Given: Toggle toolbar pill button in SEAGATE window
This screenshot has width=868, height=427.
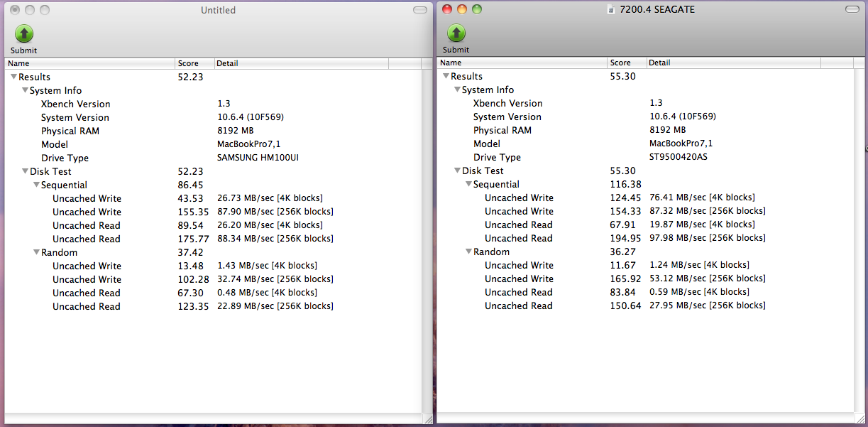Looking at the screenshot, I should (x=852, y=9).
